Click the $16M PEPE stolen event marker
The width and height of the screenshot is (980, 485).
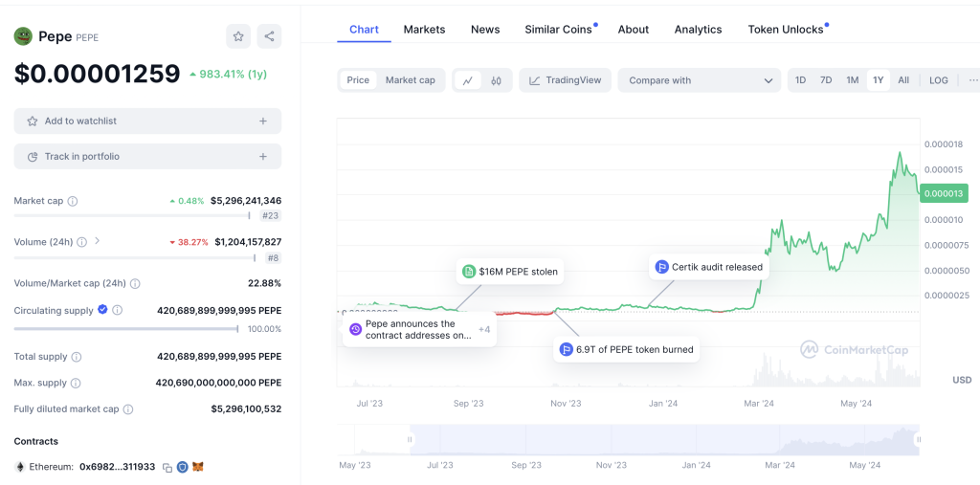510,272
